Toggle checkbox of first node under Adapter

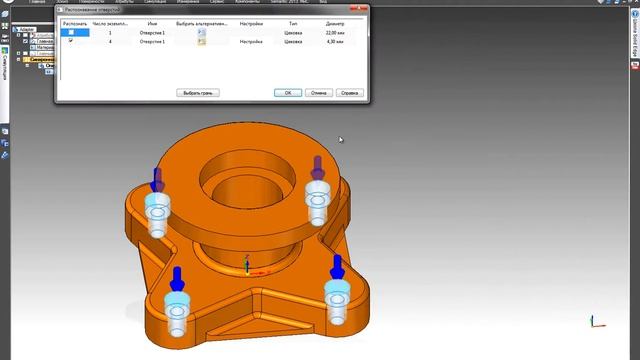(25, 35)
